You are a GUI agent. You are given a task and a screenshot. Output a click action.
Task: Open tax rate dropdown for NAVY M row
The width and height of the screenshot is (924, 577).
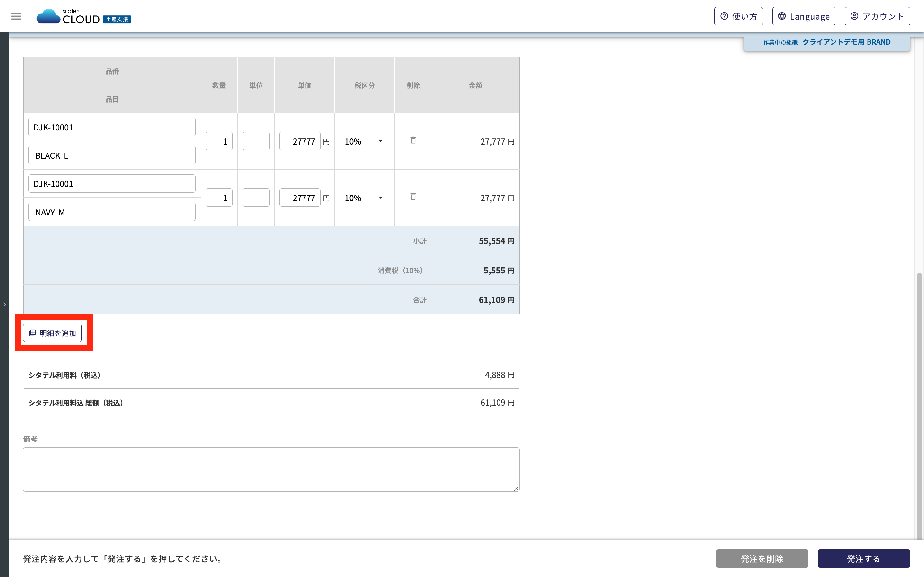(x=364, y=198)
